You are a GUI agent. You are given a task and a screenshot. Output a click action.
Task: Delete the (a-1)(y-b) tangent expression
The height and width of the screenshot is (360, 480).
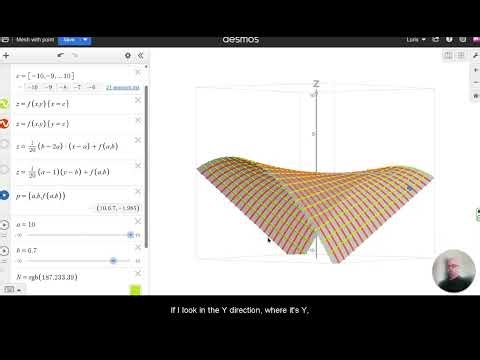tap(138, 165)
